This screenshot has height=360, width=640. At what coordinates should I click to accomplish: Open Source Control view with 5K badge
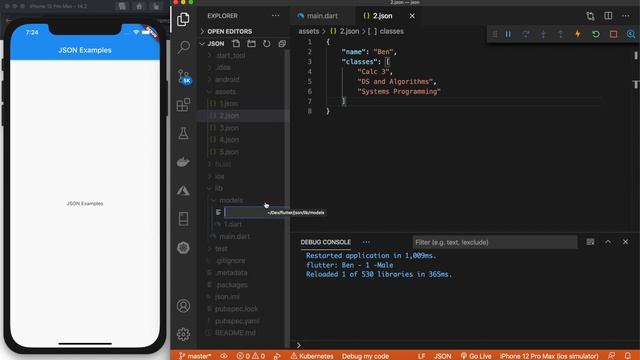click(184, 76)
